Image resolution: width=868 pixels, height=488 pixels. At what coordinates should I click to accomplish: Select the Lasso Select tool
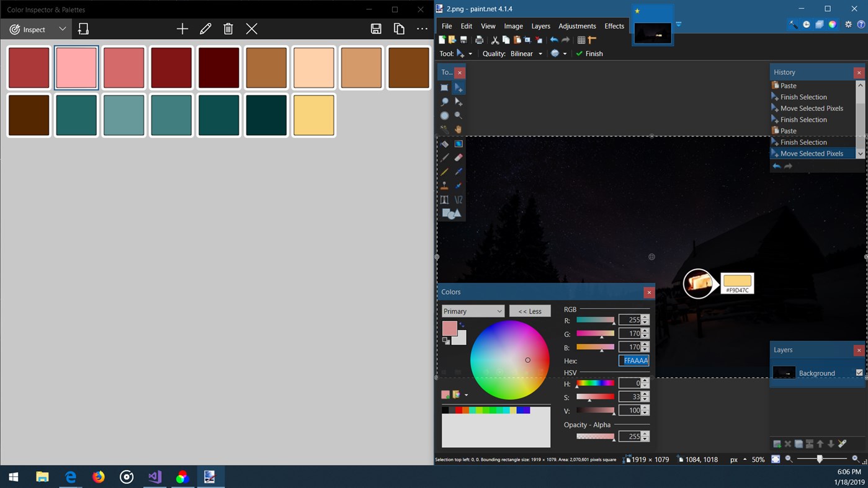point(444,102)
